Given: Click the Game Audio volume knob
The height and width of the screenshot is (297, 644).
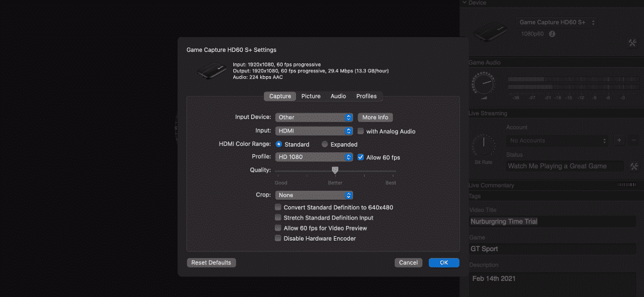Looking at the screenshot, I should [483, 83].
